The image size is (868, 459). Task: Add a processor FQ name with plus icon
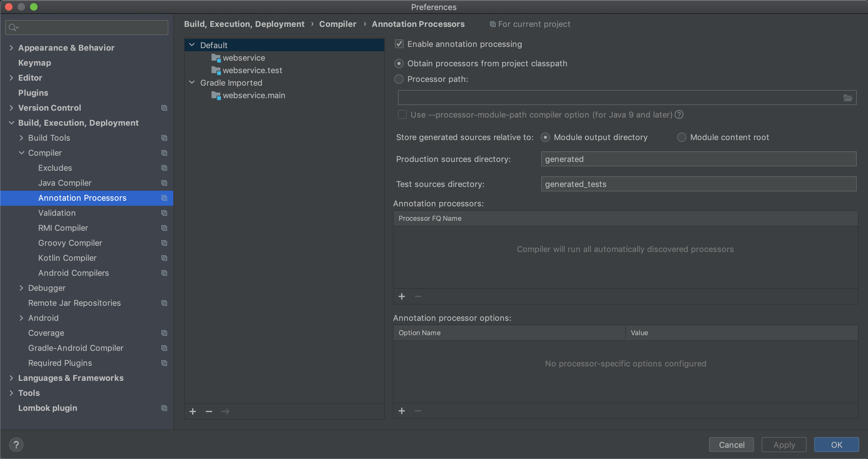click(x=402, y=296)
